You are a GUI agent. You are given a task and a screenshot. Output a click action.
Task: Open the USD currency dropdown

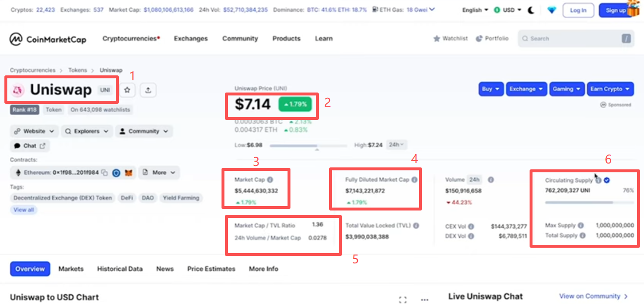[507, 10]
